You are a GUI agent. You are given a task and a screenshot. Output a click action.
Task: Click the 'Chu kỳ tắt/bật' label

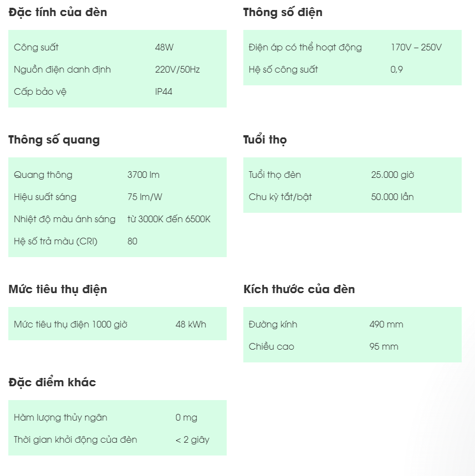coord(280,197)
